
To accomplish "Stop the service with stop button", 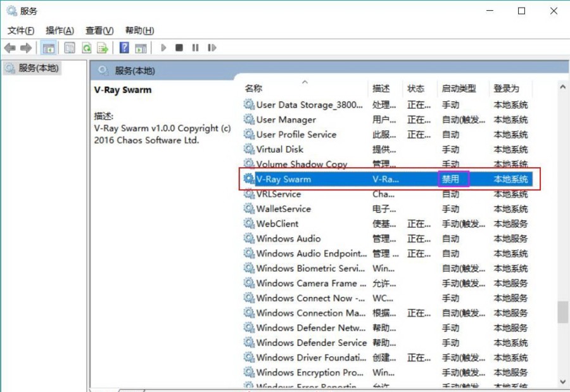I will [x=179, y=47].
